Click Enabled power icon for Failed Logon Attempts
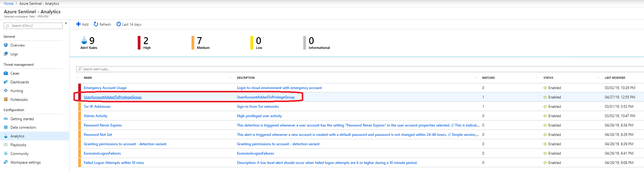Image resolution: width=644 pixels, height=173 pixels. coord(545,163)
